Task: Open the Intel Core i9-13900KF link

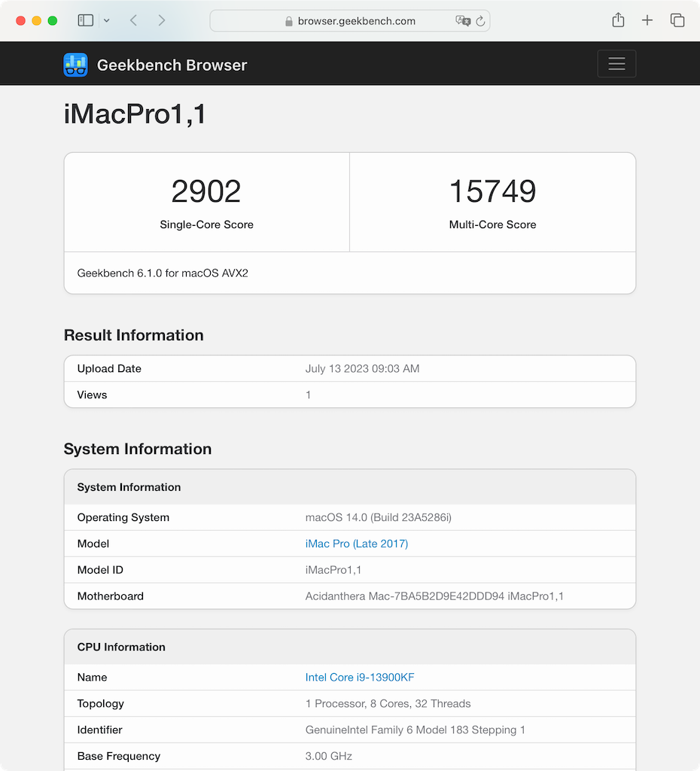Action: pyautogui.click(x=360, y=677)
